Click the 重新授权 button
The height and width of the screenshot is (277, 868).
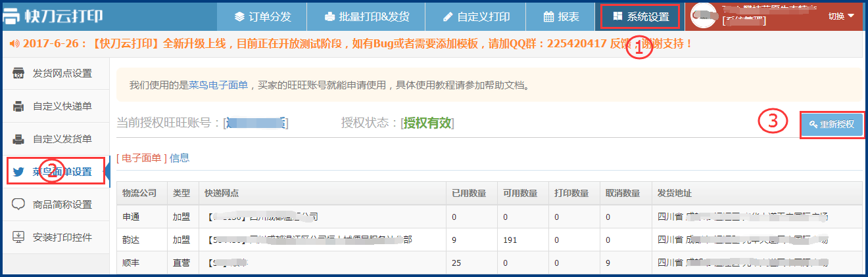pos(832,124)
